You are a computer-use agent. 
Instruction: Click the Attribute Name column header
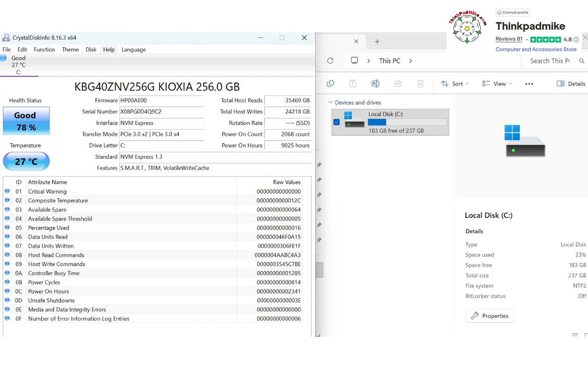(x=48, y=182)
